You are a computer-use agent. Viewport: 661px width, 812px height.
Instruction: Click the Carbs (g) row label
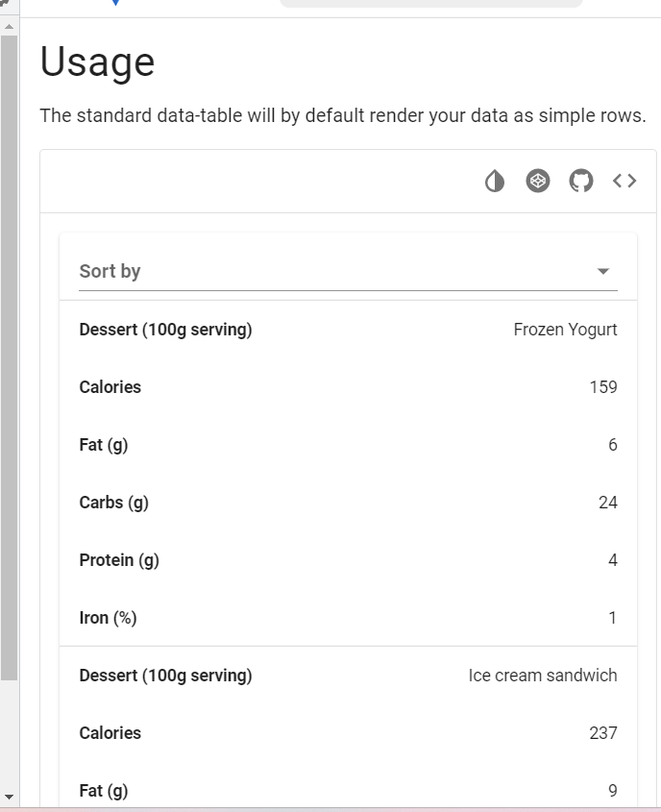pyautogui.click(x=114, y=503)
